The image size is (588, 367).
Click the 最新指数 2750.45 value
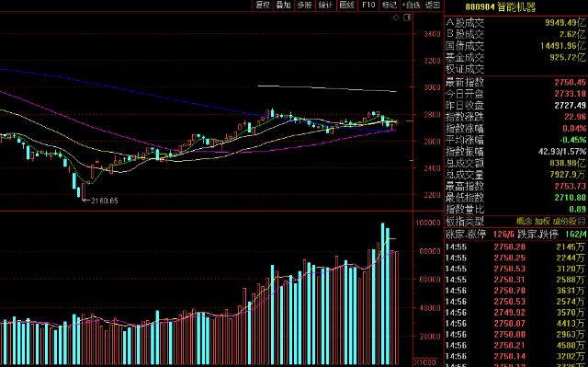point(570,83)
